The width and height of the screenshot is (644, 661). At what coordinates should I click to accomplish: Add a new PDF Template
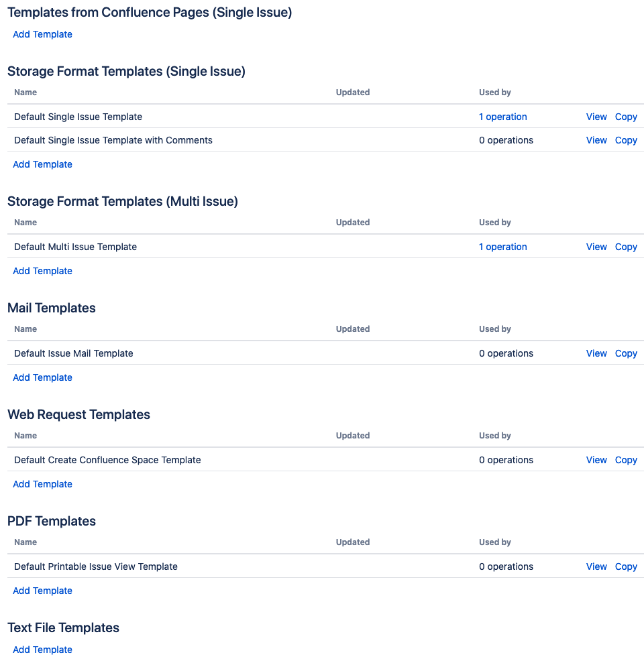(x=42, y=591)
